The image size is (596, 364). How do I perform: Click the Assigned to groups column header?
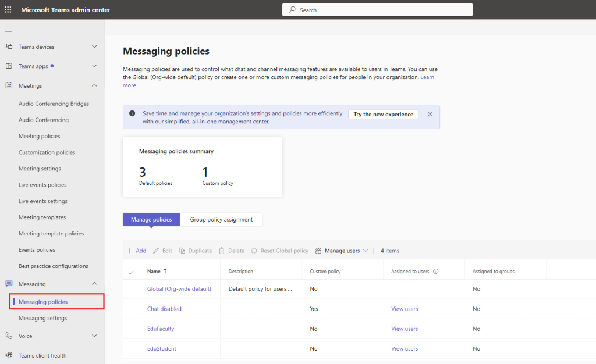click(x=494, y=271)
